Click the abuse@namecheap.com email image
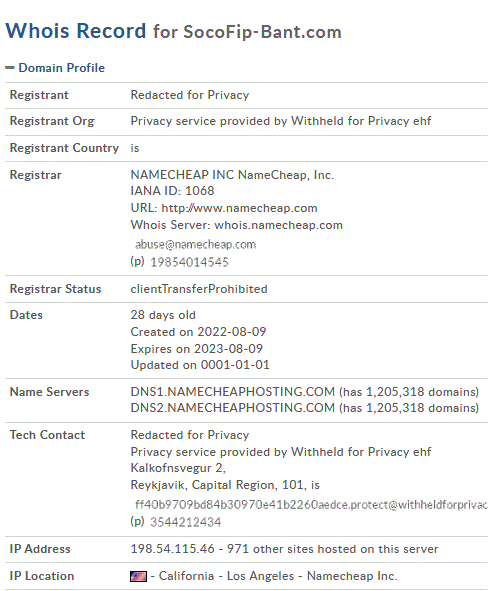488x591 pixels. pos(196,245)
